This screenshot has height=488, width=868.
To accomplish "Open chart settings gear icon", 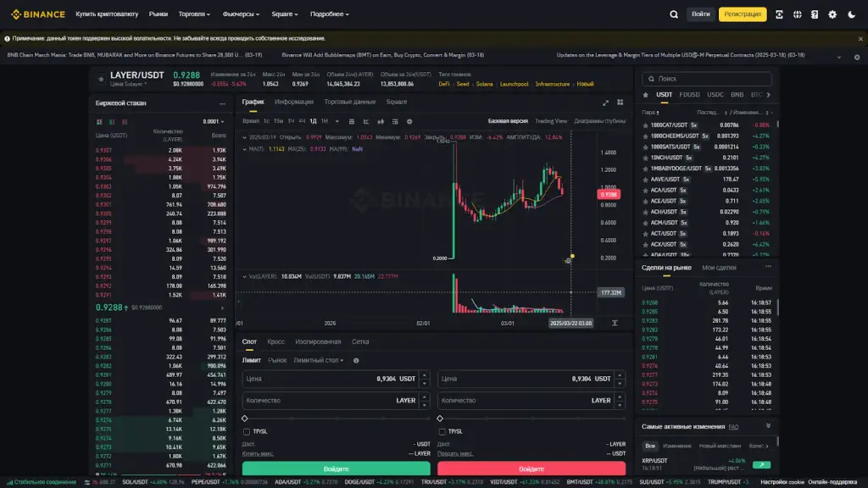I will 409,122.
